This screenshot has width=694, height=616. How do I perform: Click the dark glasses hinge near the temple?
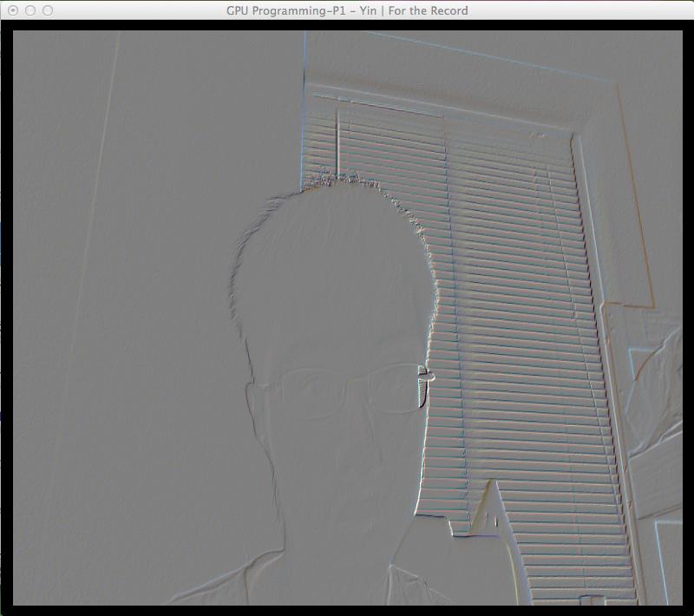point(424,386)
